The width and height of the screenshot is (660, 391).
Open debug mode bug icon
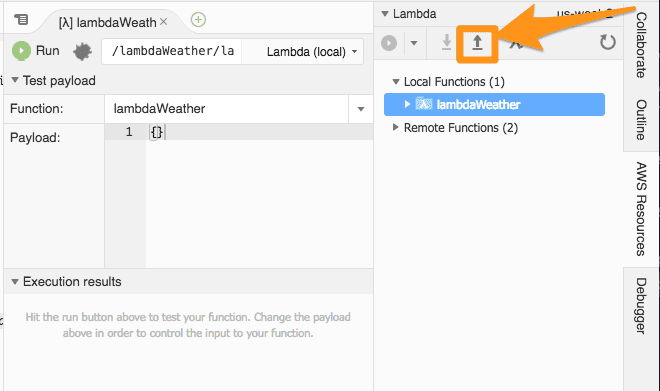(82, 51)
